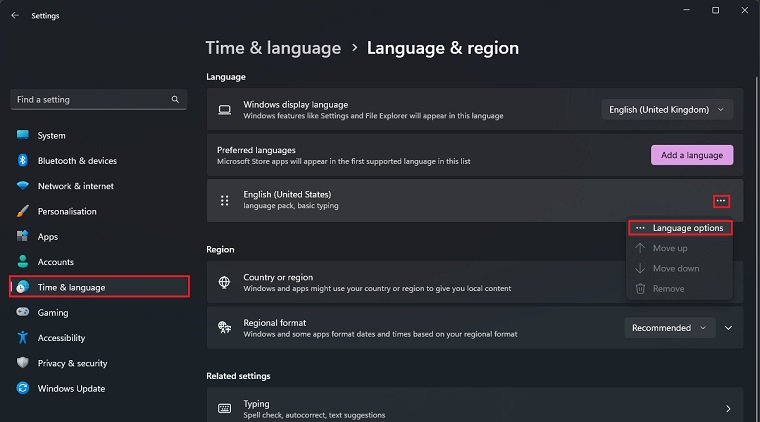
Task: Choose Move up in the context menu
Action: click(680, 248)
